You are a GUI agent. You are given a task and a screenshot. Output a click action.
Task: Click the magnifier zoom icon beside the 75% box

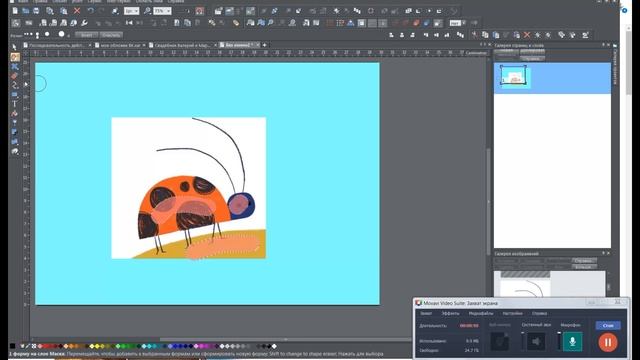[x=147, y=11]
